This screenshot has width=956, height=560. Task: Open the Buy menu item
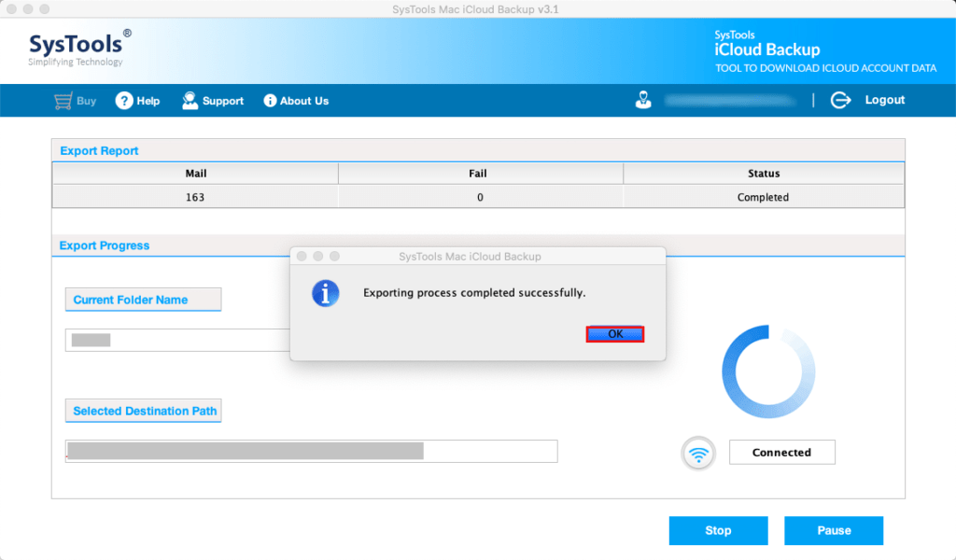(x=75, y=101)
